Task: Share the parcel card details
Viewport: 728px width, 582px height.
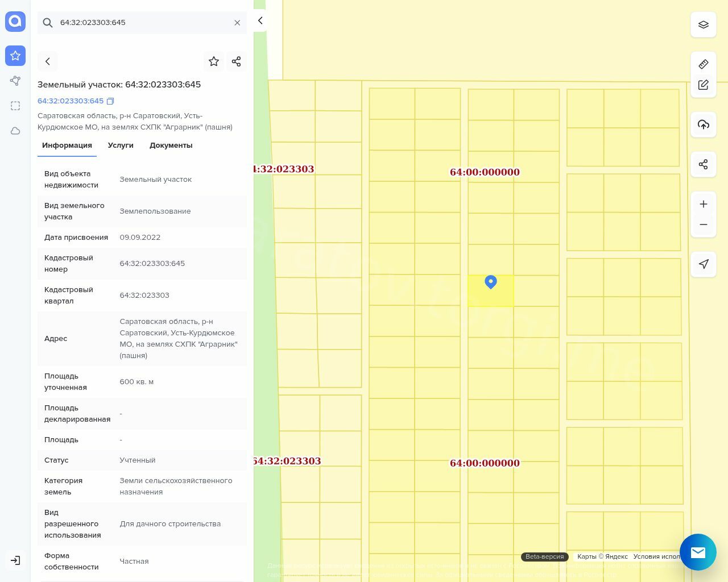Action: point(237,61)
